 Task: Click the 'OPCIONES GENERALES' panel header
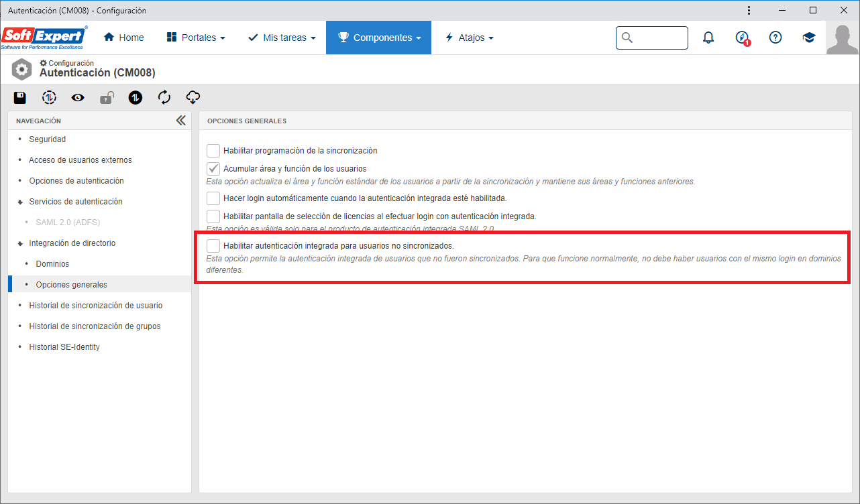(x=247, y=121)
